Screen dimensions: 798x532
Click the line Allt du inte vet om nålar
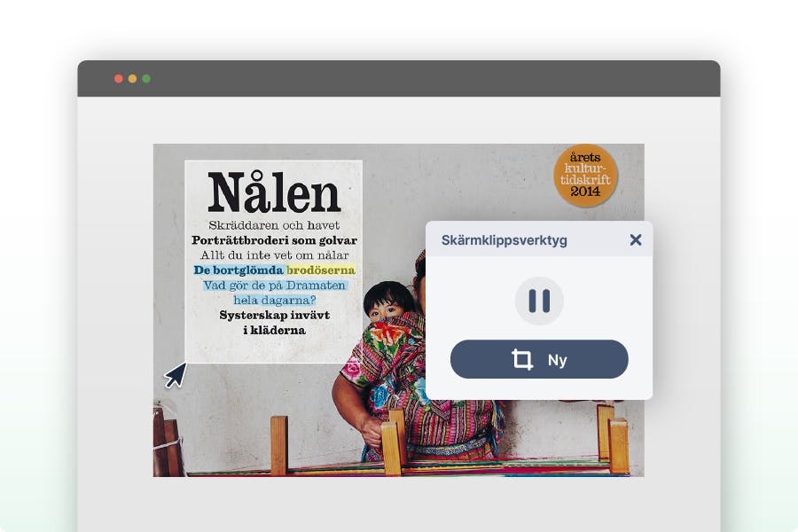click(274, 255)
